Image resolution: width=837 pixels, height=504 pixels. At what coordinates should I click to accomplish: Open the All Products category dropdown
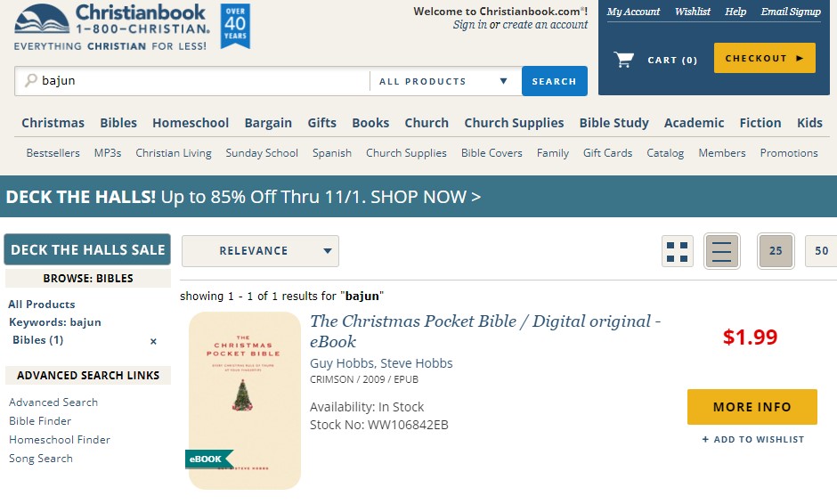point(443,81)
